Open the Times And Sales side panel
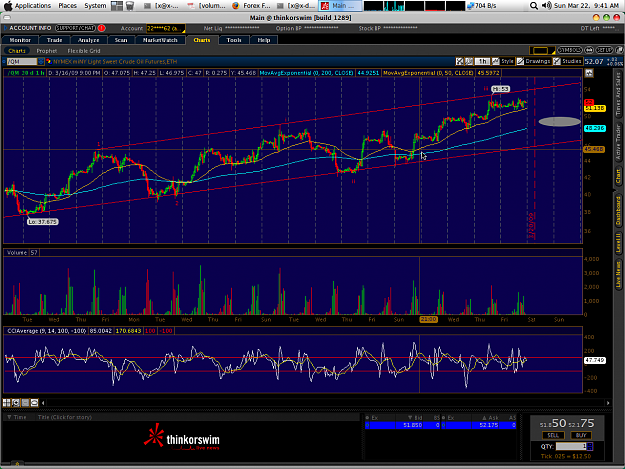625x469 pixels. (x=618, y=94)
